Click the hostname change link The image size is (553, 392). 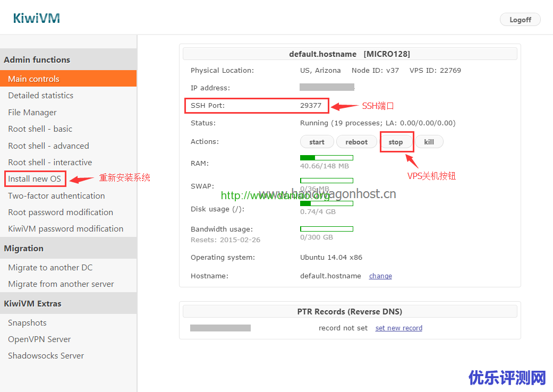coord(380,276)
